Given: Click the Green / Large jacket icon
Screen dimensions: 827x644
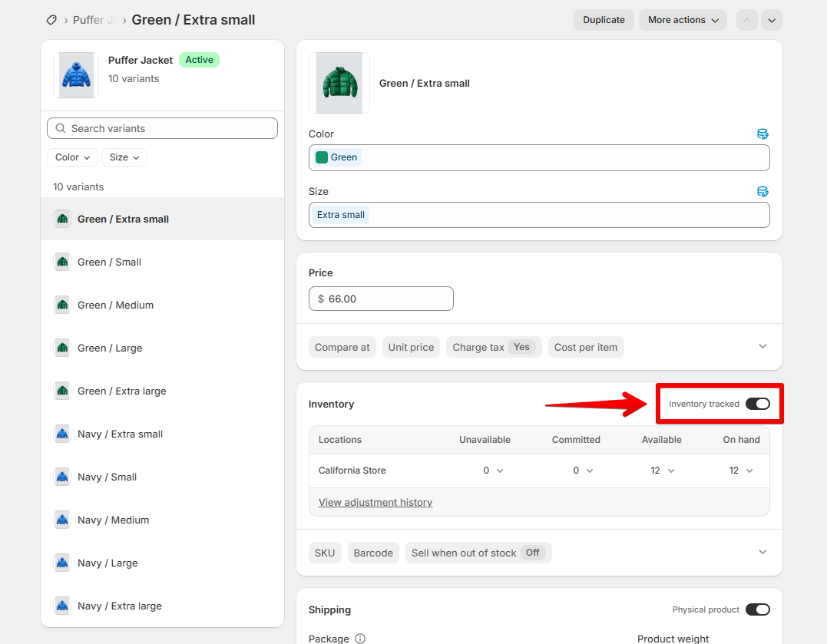Looking at the screenshot, I should (x=62, y=348).
